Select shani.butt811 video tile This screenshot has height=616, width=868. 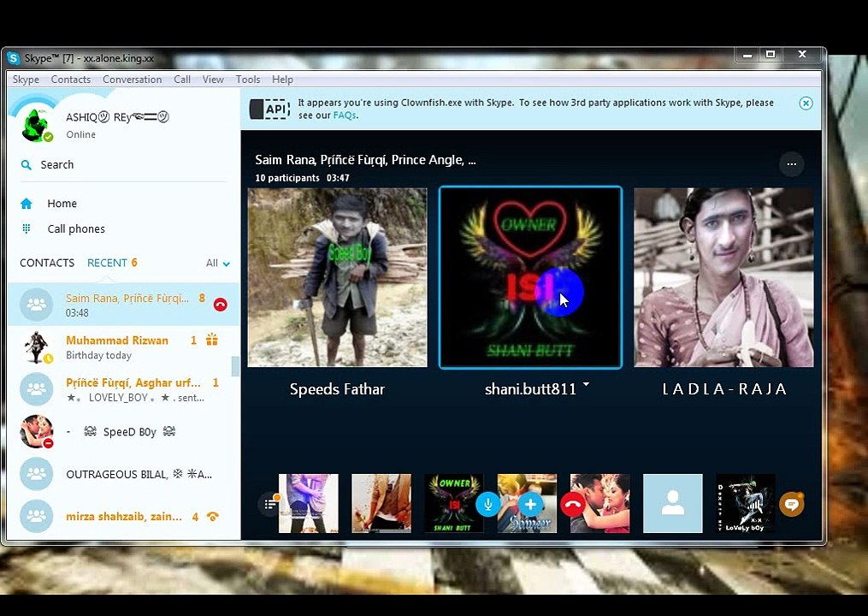coord(530,277)
